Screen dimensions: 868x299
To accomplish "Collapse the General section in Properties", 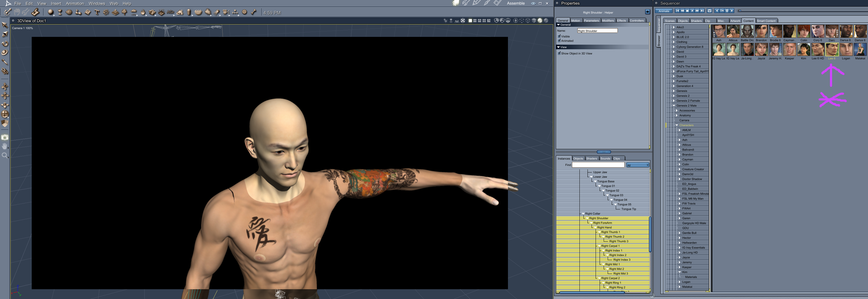I will (558, 24).
